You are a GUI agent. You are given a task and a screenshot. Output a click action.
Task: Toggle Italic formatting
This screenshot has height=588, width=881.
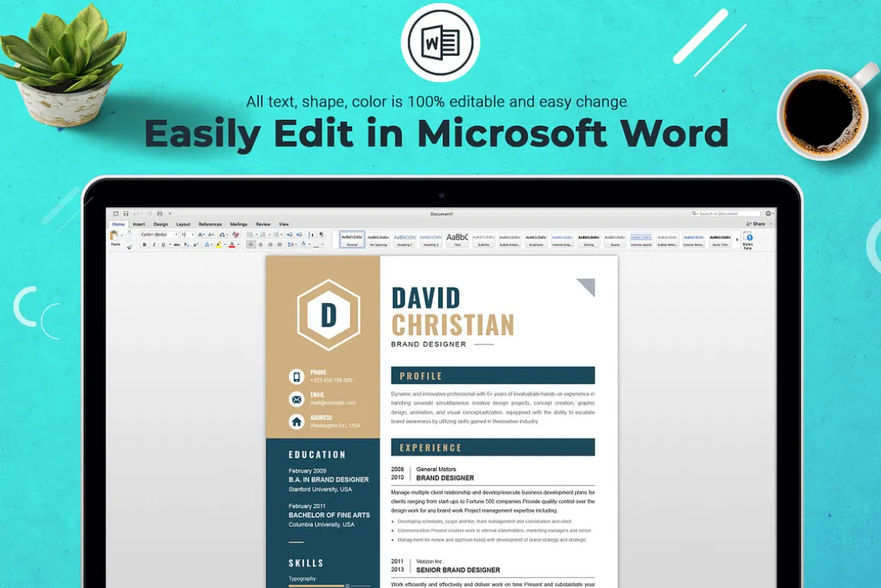click(x=154, y=245)
